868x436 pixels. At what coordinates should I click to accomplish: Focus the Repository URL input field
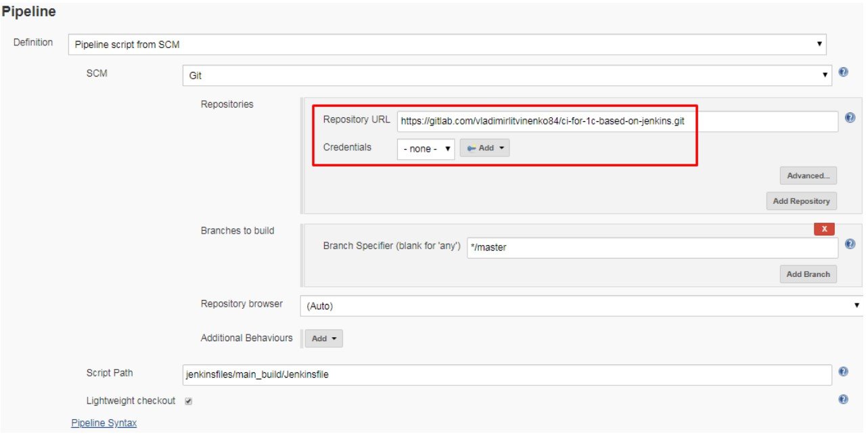(618, 122)
